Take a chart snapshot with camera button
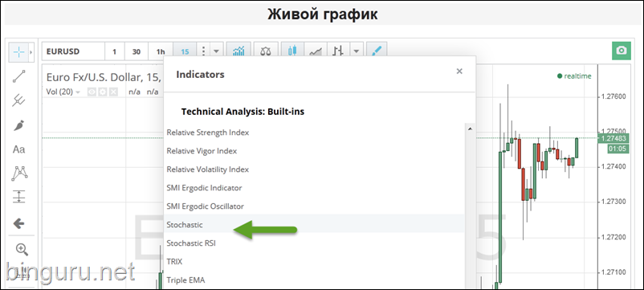Image resolution: width=644 pixels, height=290 pixels. point(622,51)
